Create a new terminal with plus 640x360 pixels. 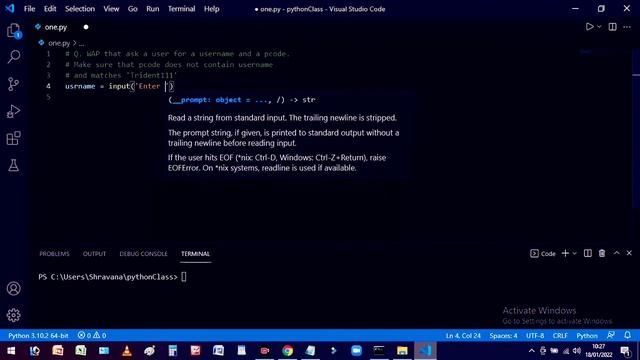(565, 253)
